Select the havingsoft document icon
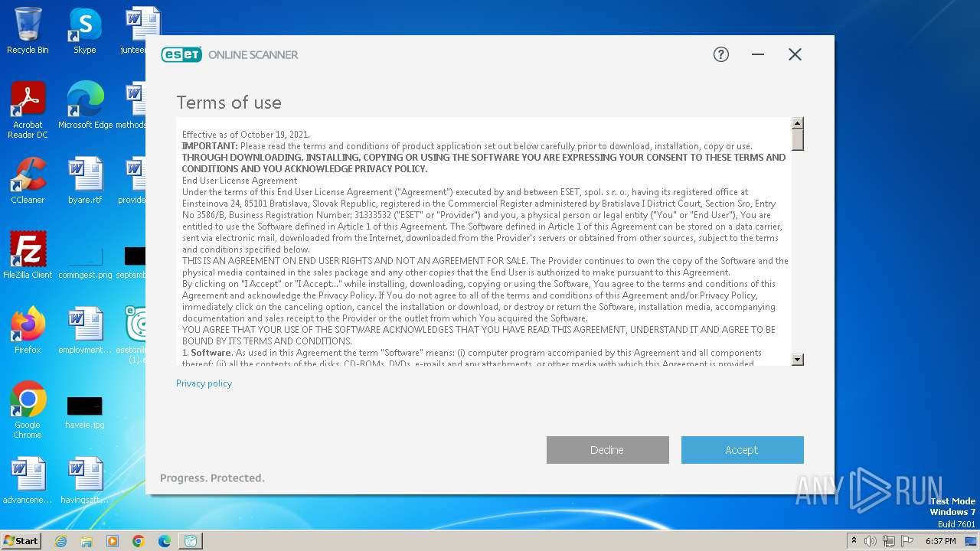Screen dimensions: 980x551 tap(84, 481)
